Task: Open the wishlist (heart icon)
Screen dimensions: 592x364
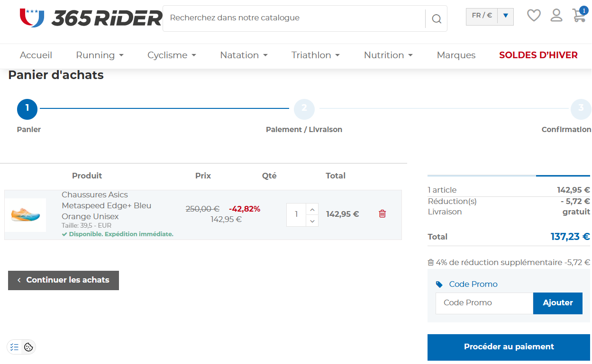Action: click(534, 15)
